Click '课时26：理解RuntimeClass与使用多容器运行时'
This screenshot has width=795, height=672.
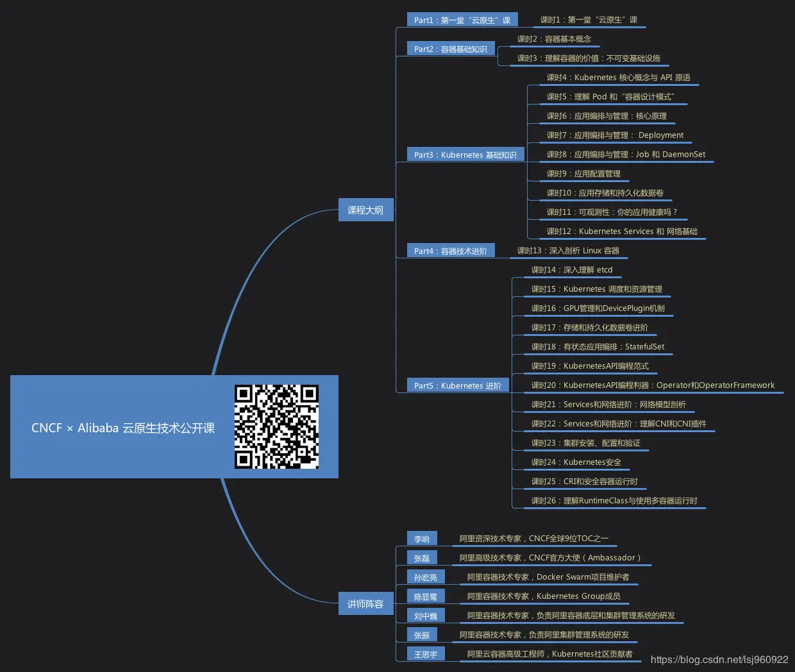(x=614, y=501)
